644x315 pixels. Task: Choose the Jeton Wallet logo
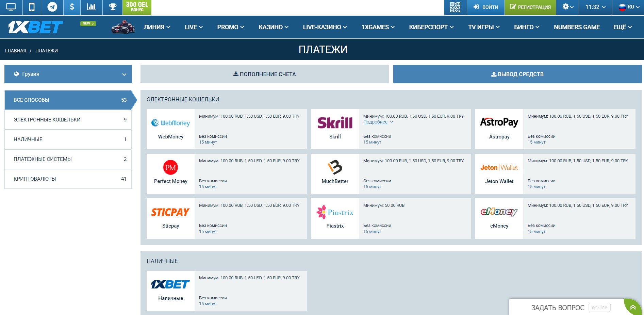[x=499, y=167]
